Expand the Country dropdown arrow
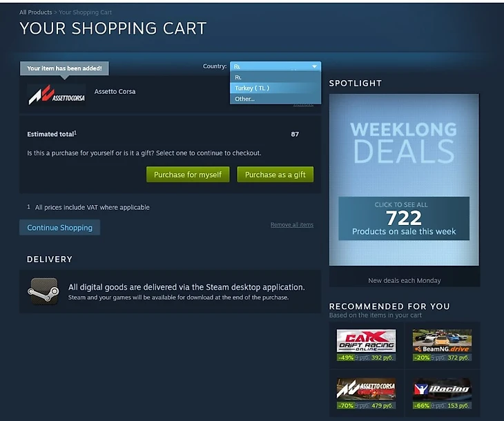Viewport: 504px width, 421px height. (314, 66)
